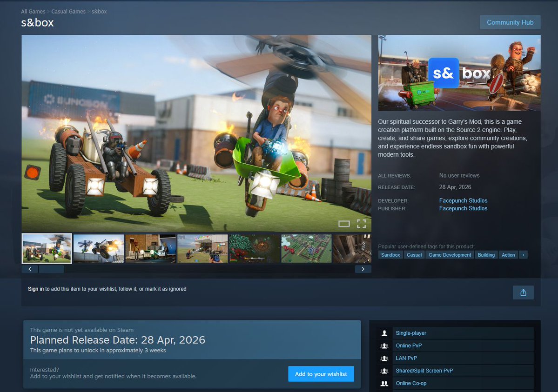Select the cut-off seventh interior thumbnail

[352, 249]
